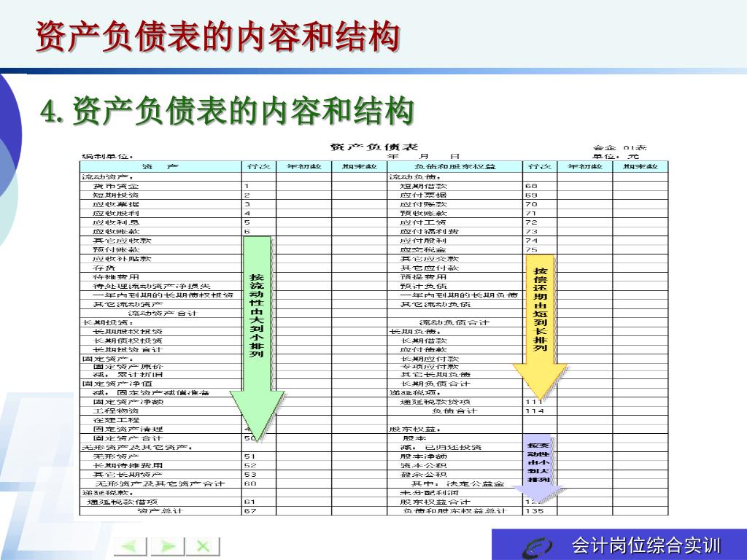Click the 长期投资合计 row
Image resolution: width=747 pixels, height=560 pixels.
[128, 349]
